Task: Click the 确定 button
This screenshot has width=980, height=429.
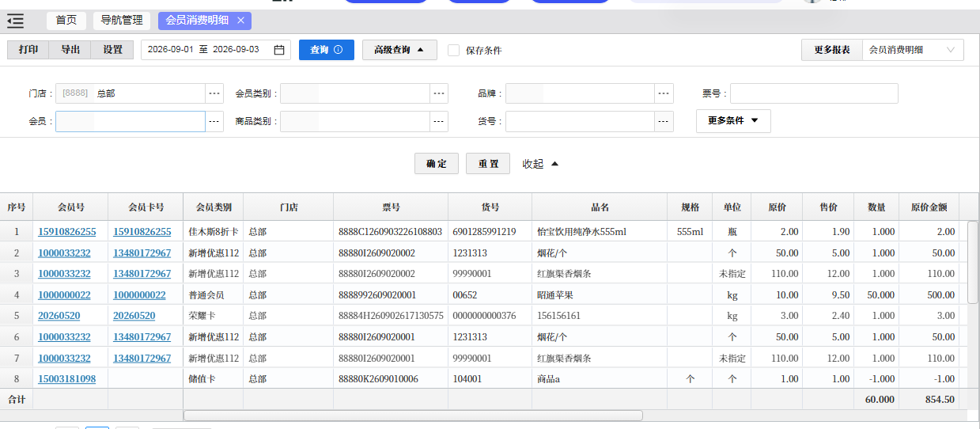Action: pyautogui.click(x=437, y=164)
